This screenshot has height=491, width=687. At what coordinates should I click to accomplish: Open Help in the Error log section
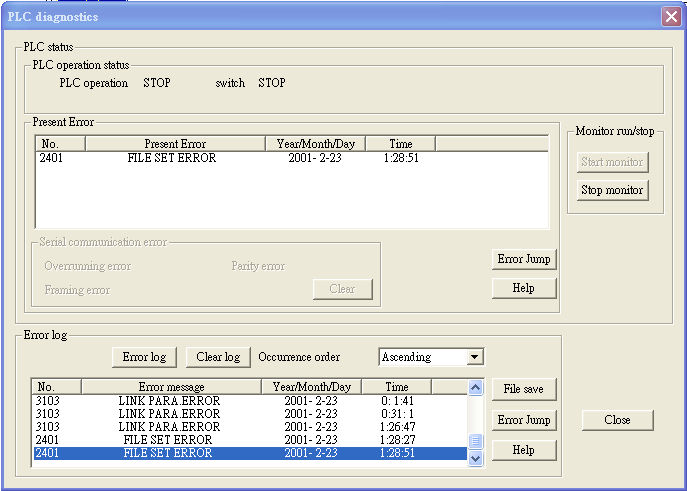point(524,450)
